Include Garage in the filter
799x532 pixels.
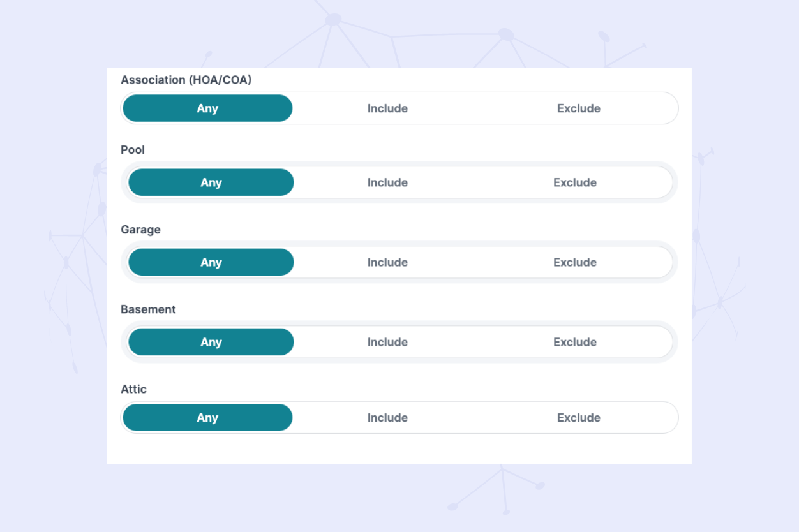coord(387,262)
